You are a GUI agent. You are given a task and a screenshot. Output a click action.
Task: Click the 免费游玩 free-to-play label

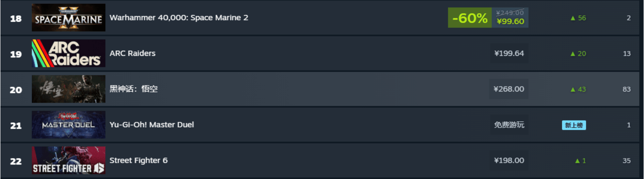coord(509,125)
